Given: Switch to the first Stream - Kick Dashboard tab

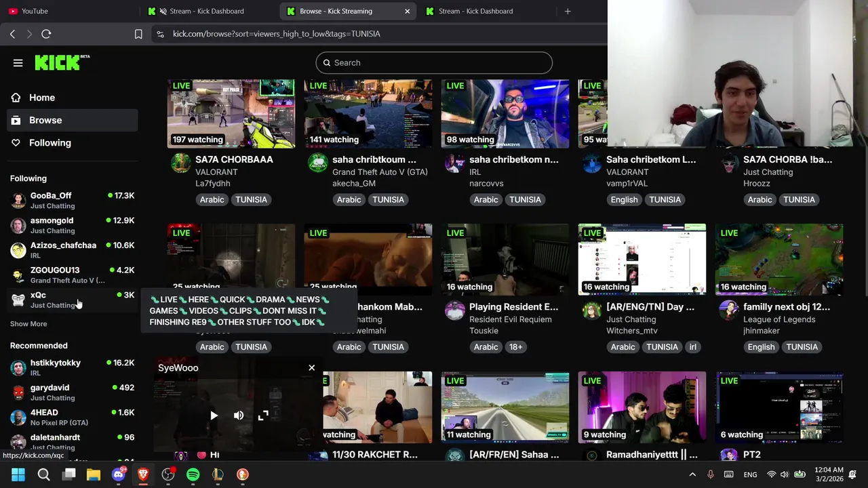Looking at the screenshot, I should (x=207, y=11).
